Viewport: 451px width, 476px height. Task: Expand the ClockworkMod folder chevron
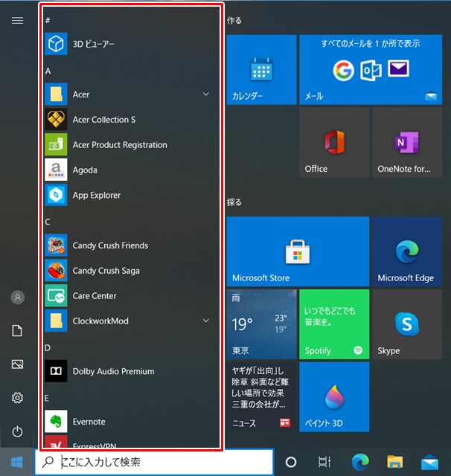click(206, 321)
